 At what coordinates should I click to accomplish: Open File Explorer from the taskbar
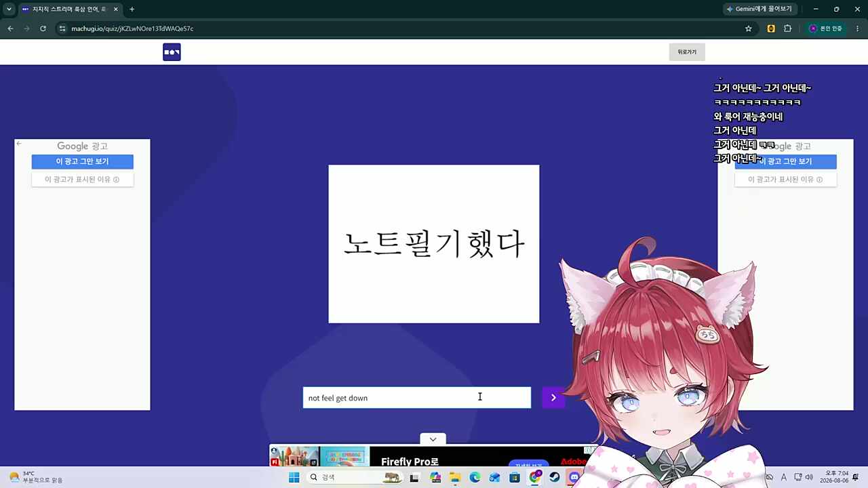pyautogui.click(x=455, y=477)
